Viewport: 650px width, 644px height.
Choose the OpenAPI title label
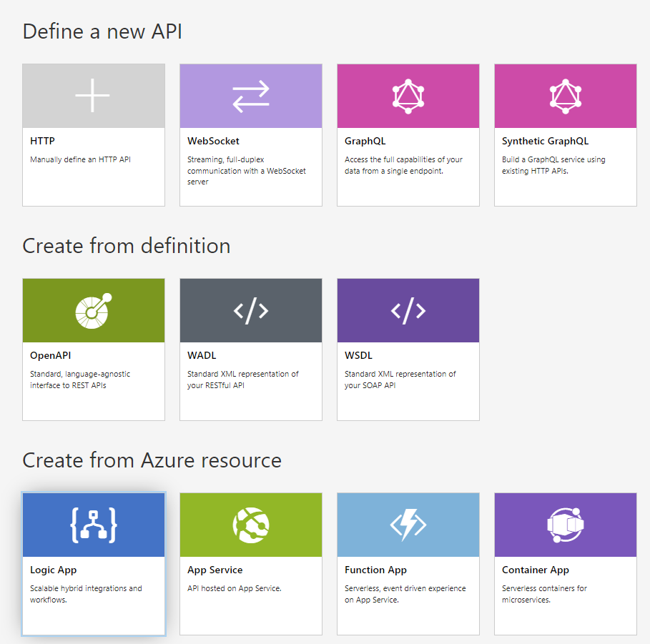point(50,355)
